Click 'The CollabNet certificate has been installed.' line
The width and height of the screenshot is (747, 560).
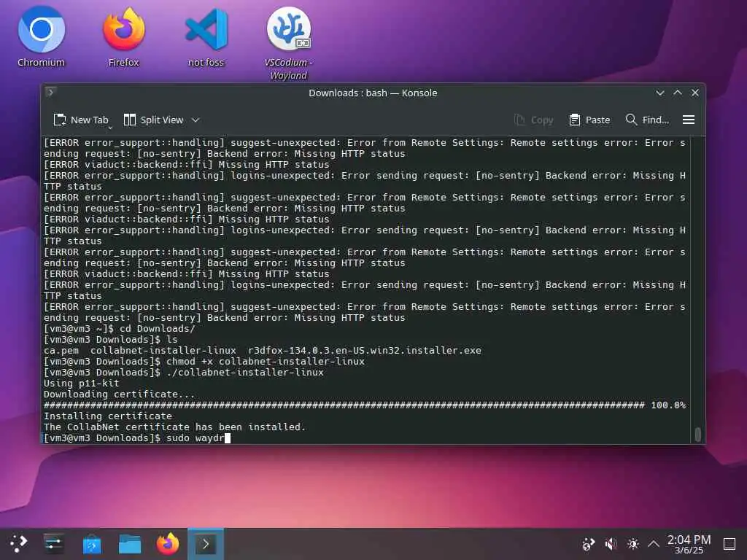pos(174,427)
